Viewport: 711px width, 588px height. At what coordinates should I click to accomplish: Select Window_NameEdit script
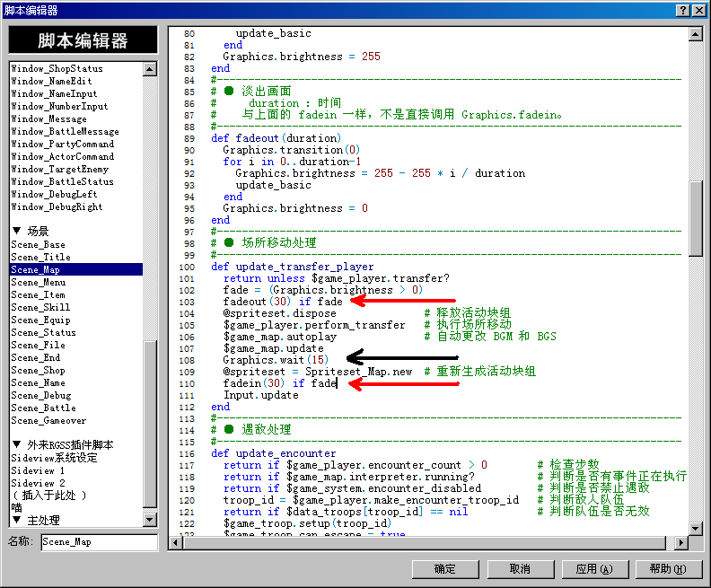point(51,81)
